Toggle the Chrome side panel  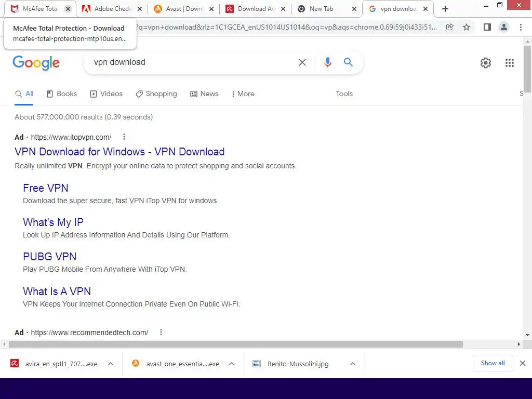pos(487,27)
